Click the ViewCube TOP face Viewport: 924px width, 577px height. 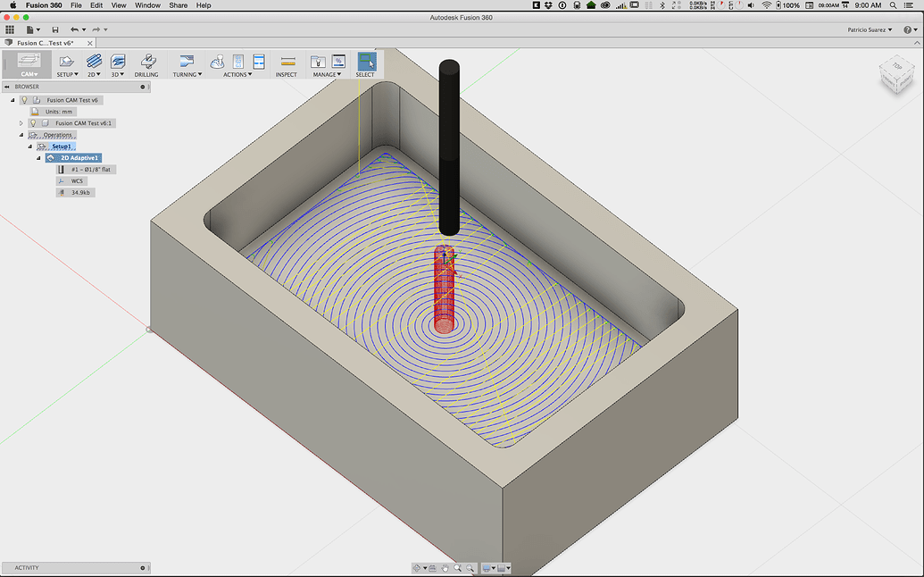897,66
